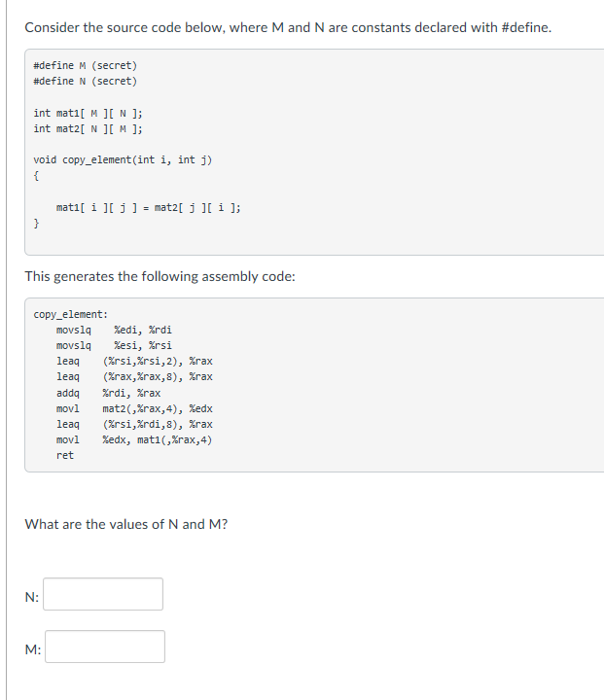Click the 'N:' label
Image resolution: width=604 pixels, height=700 pixels.
pos(32,597)
